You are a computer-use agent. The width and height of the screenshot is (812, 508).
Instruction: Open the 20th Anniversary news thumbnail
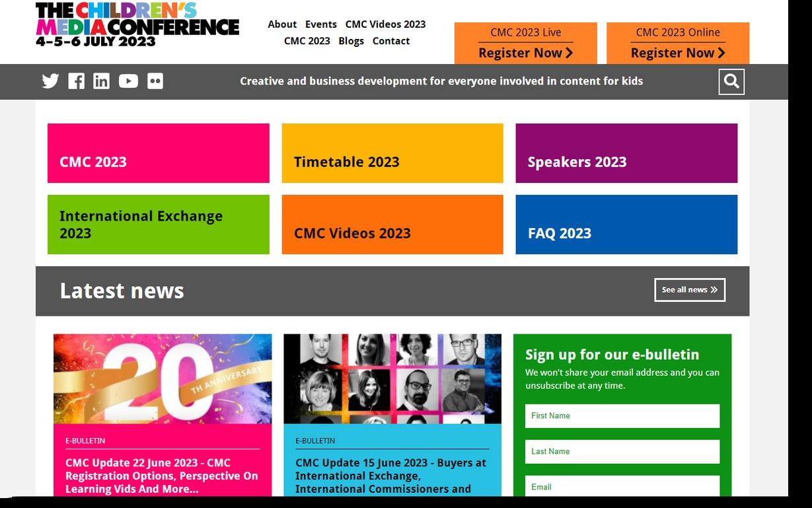tap(163, 379)
